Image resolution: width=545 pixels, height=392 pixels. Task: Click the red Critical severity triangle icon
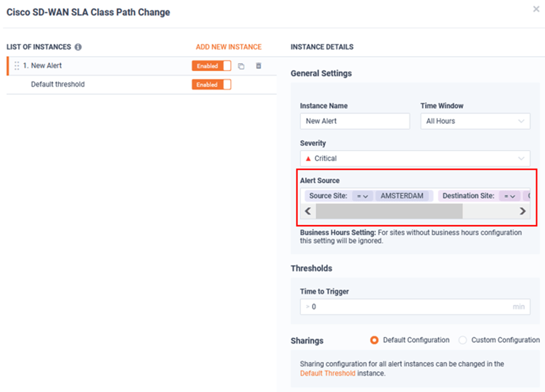(x=308, y=159)
